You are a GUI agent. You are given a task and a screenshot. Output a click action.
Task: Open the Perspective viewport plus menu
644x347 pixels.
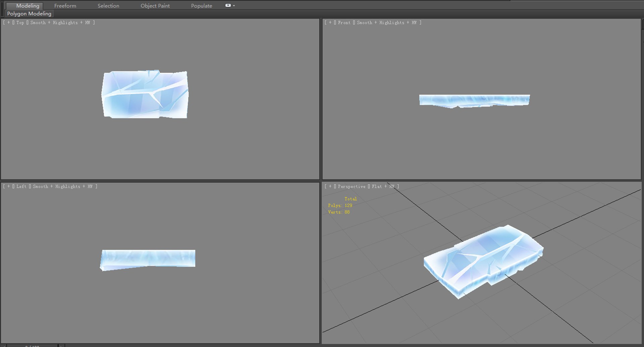(x=330, y=186)
